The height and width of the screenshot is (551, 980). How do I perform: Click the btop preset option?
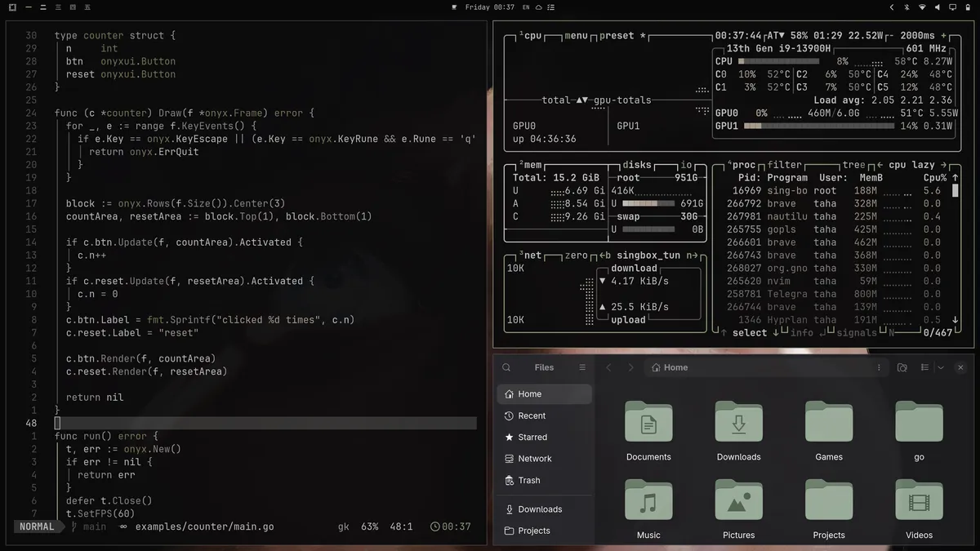pyautogui.click(x=622, y=36)
